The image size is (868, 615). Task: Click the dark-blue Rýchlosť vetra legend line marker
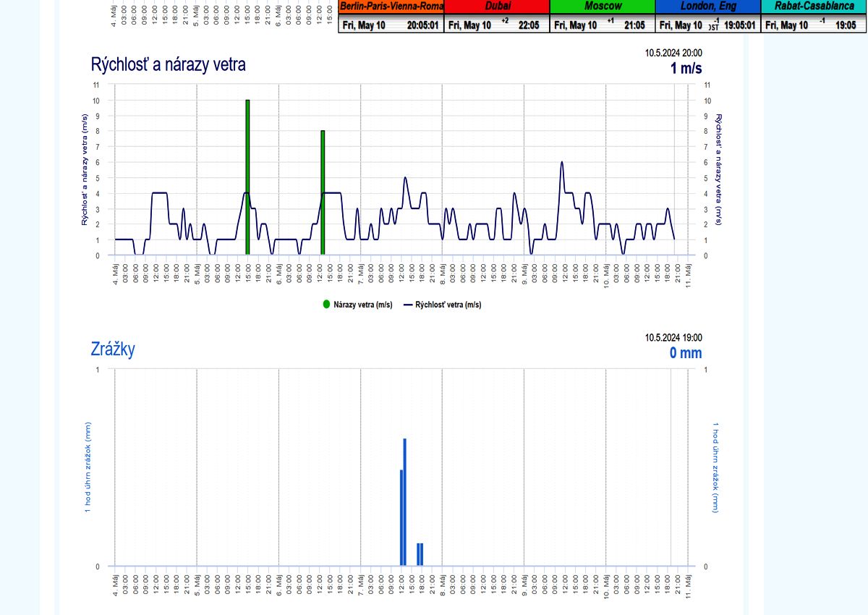tap(409, 305)
